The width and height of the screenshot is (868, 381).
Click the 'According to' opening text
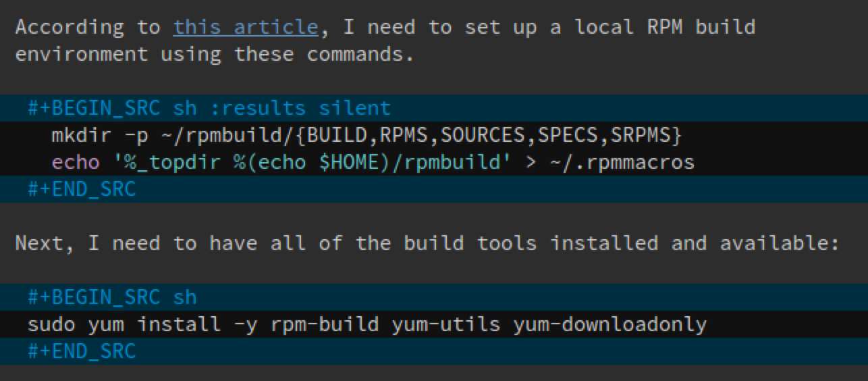(x=88, y=28)
